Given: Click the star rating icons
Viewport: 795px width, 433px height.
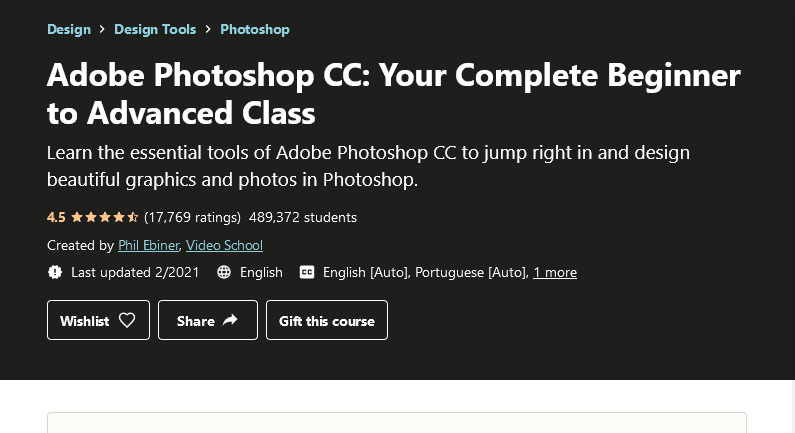Looking at the screenshot, I should tap(104, 218).
